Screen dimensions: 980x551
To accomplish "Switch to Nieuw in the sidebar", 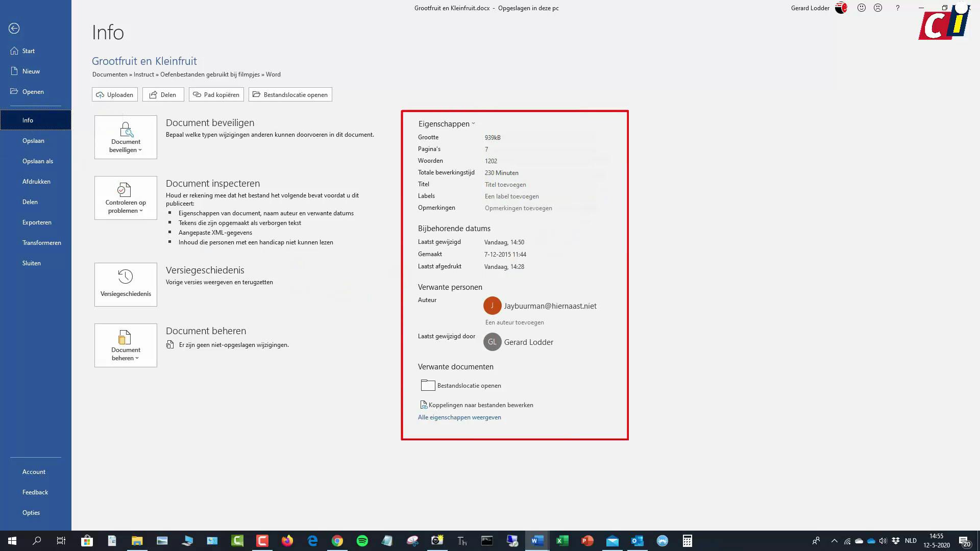I will (x=31, y=71).
